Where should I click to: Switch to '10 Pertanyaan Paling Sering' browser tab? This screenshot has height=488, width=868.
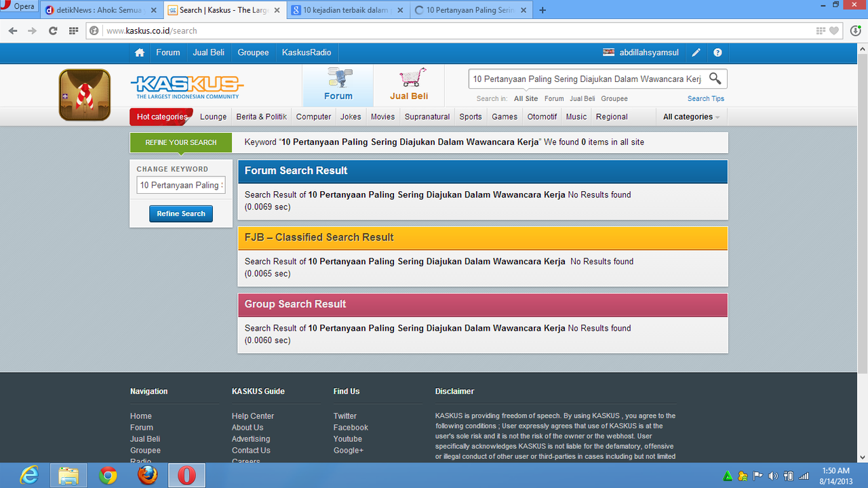tap(472, 10)
